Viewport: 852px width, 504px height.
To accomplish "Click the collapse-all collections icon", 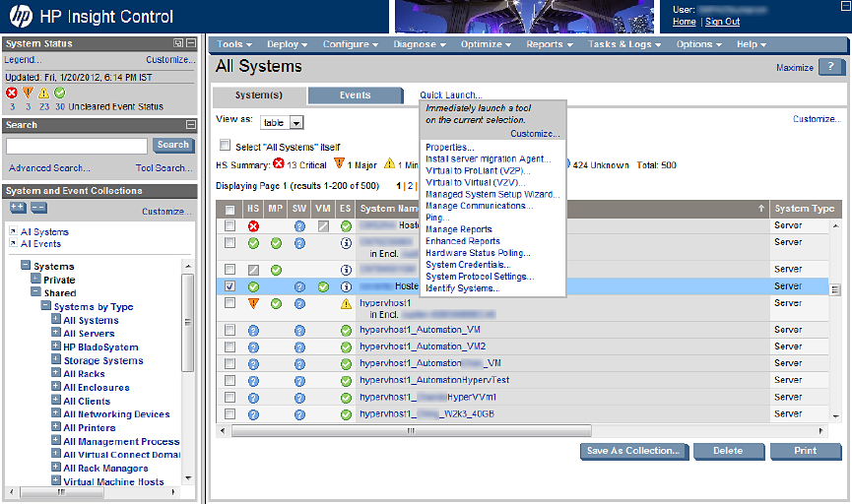I will point(38,208).
